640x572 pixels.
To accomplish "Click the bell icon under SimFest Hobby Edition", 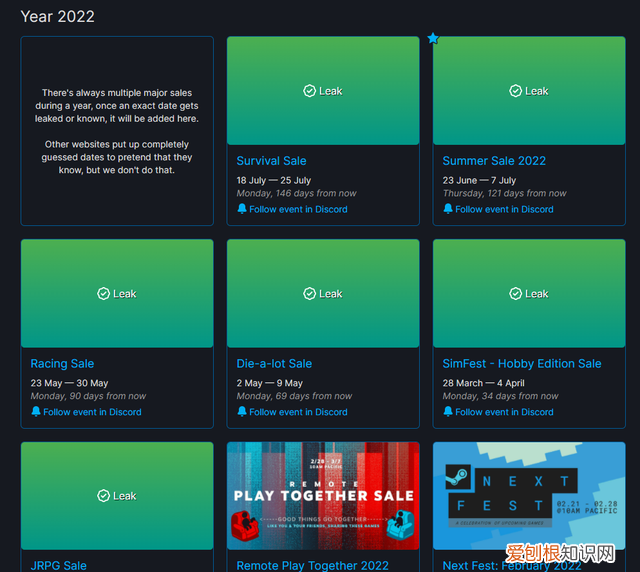I will [x=448, y=411].
